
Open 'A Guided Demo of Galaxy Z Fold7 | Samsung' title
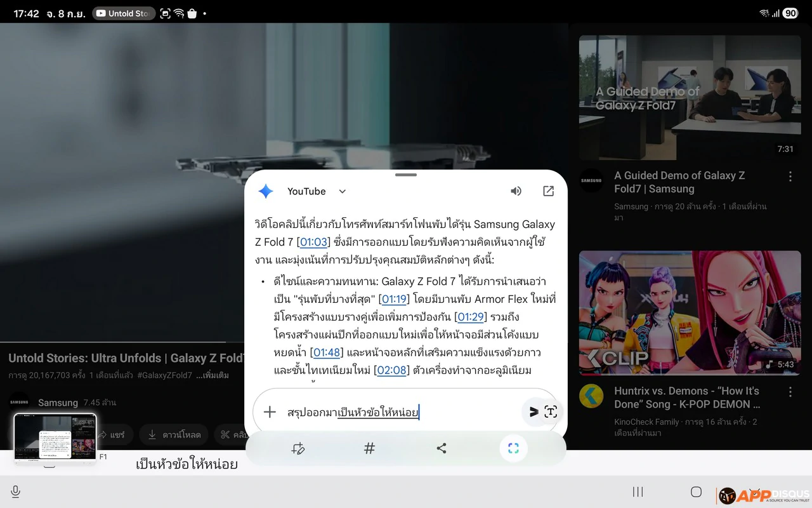click(679, 182)
